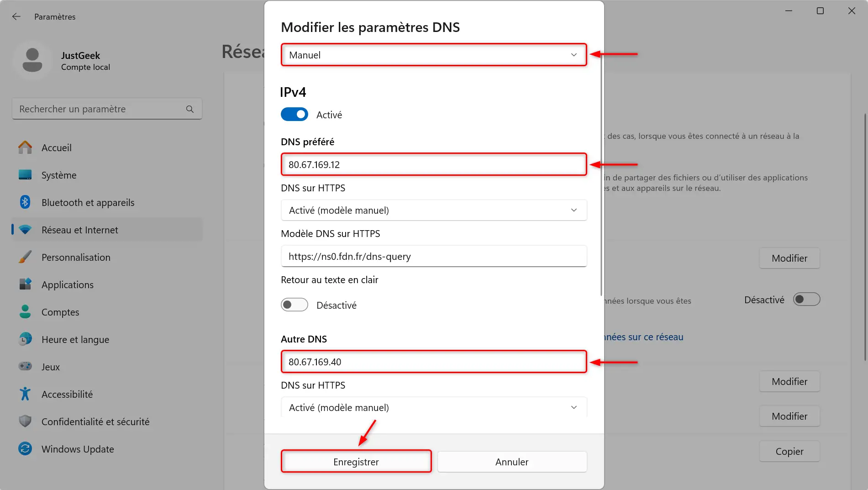The width and height of the screenshot is (868, 490).
Task: Minimize the Paramètres window
Action: (x=789, y=11)
